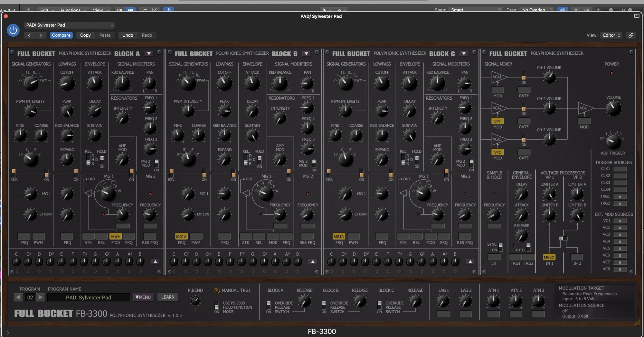Click the next program arrow beside 02
644x337 pixels.
tap(41, 297)
